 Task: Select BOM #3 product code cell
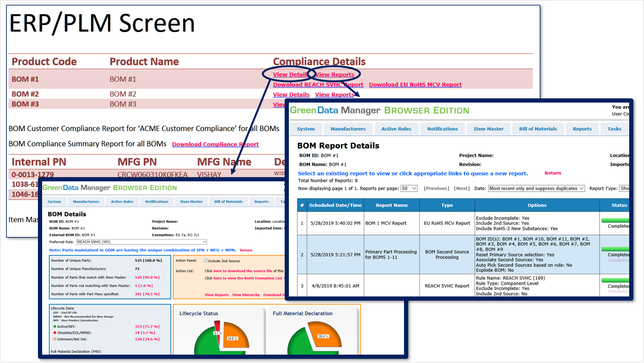[x=25, y=104]
